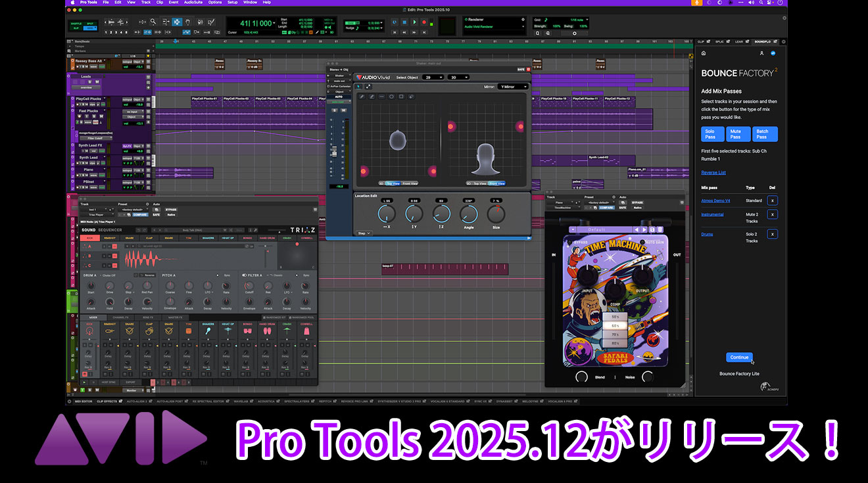Expand the Step dropdown in Location Edit

click(364, 233)
